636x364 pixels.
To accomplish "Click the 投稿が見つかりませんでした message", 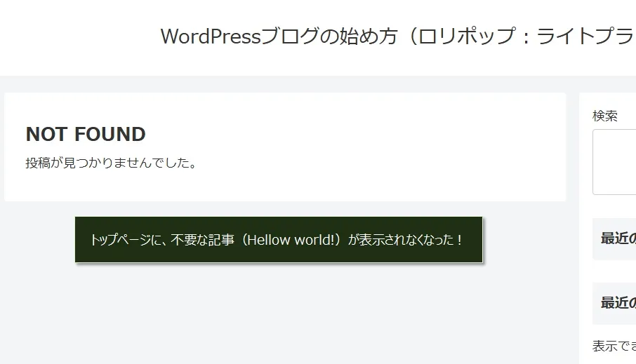I will (x=111, y=163).
